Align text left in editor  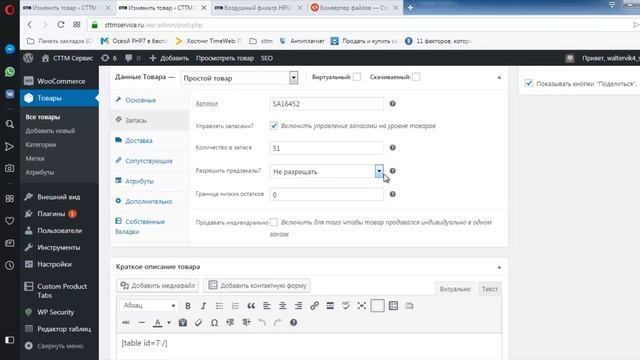[267, 306]
